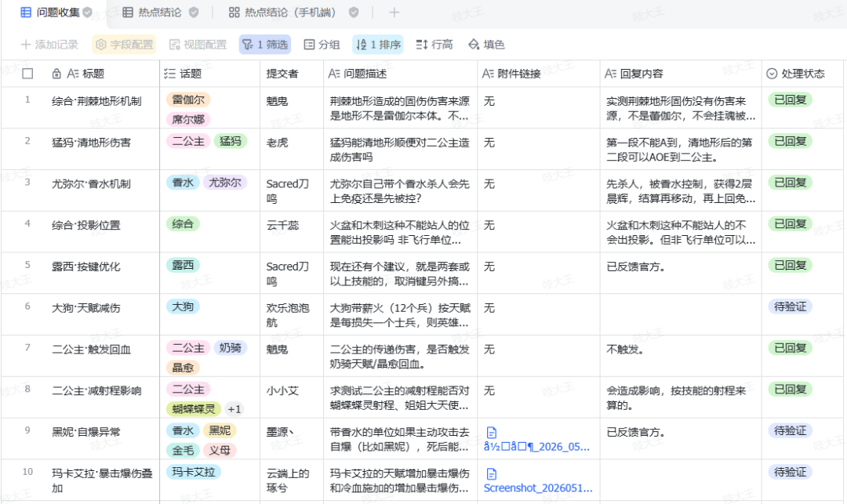This screenshot has height=504, width=847.
Task: Select reply cell 不触发。
Action: [681, 356]
